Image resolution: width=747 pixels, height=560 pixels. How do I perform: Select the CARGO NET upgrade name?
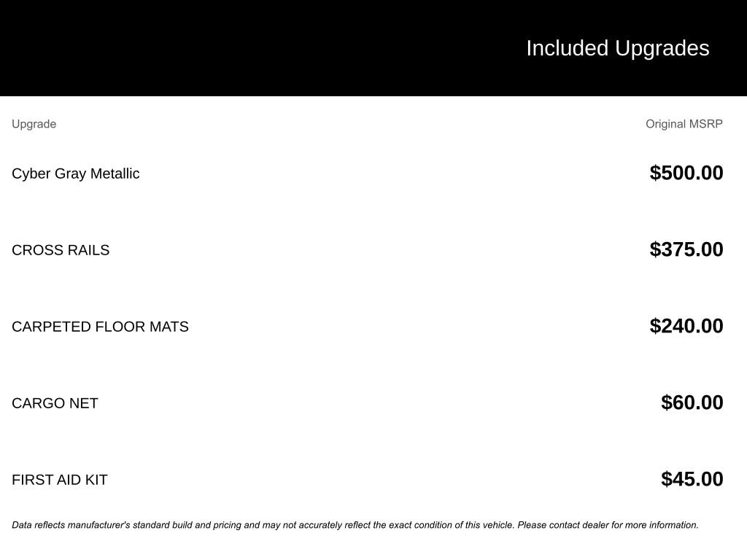pyautogui.click(x=55, y=403)
